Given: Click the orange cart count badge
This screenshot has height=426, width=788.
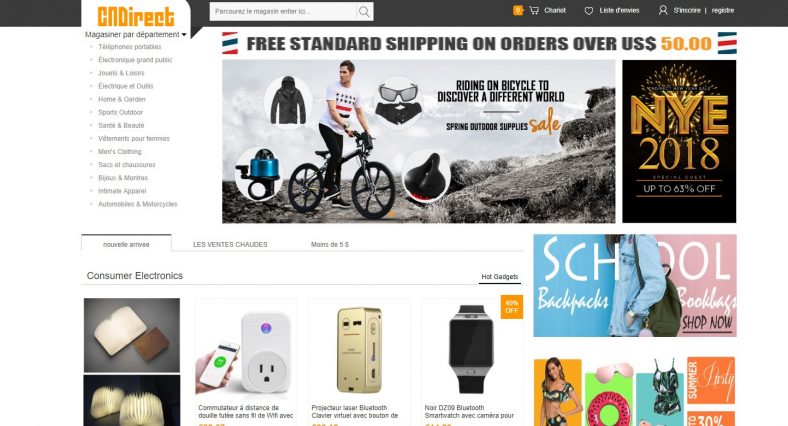Looking at the screenshot, I should 518,10.
